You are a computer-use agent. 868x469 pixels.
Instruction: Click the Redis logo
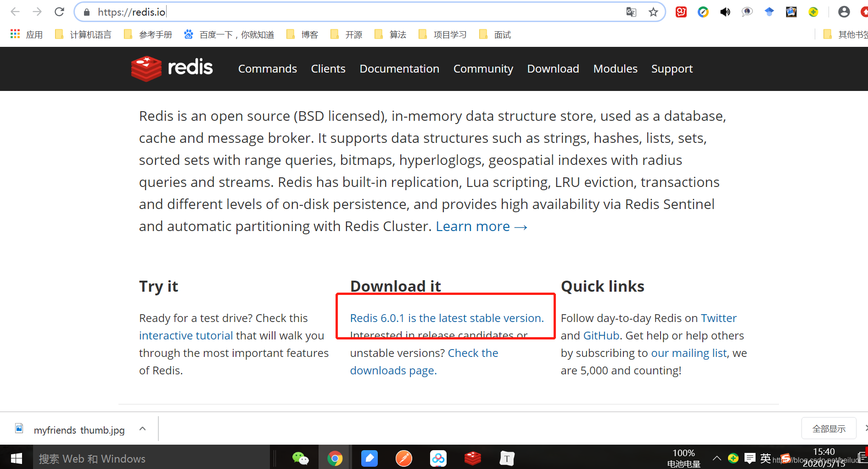click(172, 68)
